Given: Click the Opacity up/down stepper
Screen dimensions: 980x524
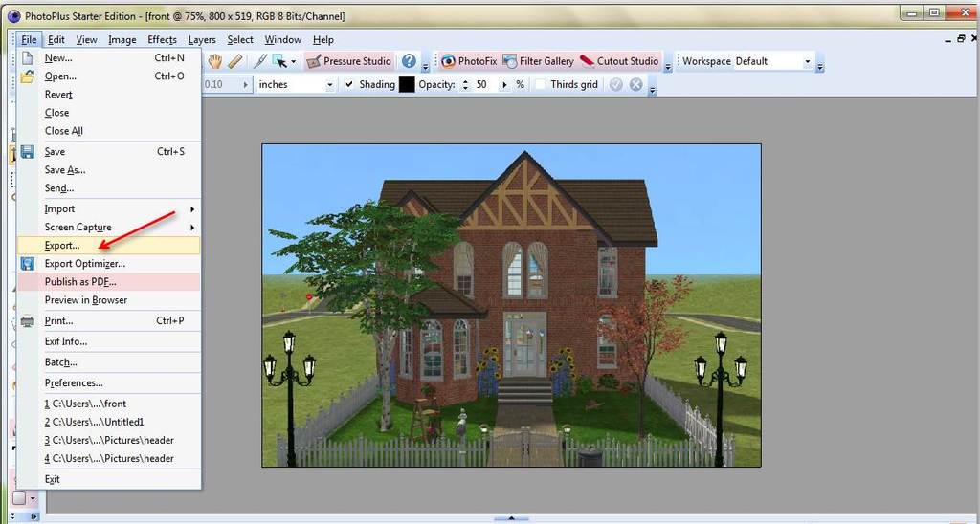Looking at the screenshot, I should coord(465,84).
